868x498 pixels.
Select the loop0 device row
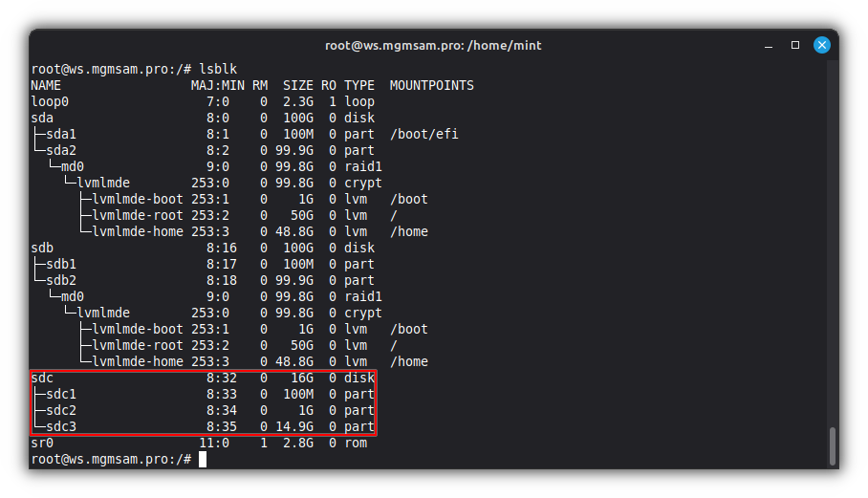[x=51, y=101]
